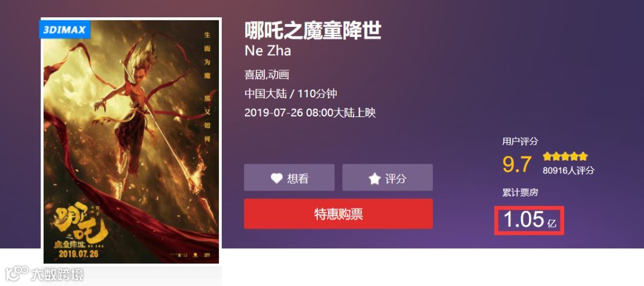Click the 9.7 user score
Image resolution: width=644 pixels, height=286 pixels.
(x=517, y=164)
